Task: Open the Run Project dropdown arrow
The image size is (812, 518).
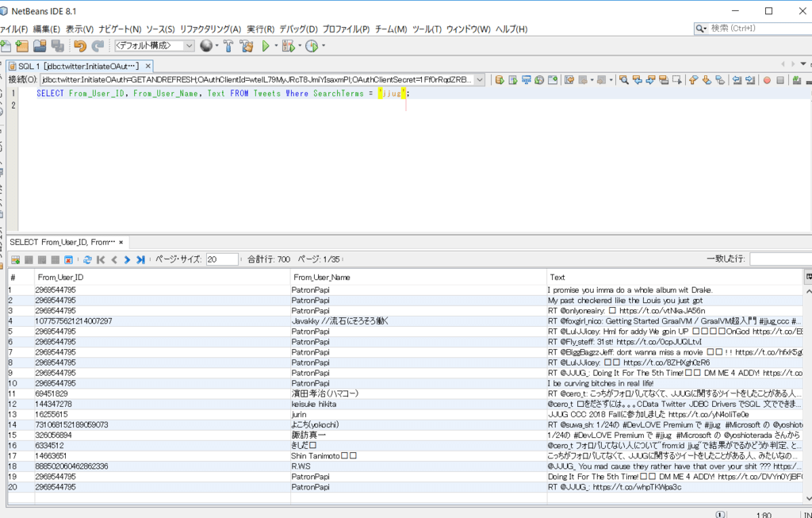Action: [276, 46]
